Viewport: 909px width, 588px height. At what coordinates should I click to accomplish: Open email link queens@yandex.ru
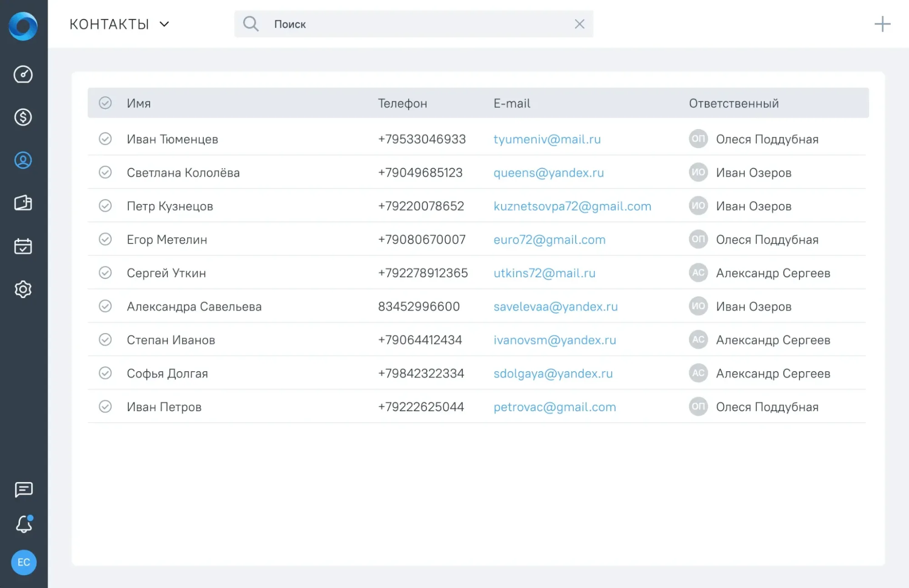[x=548, y=173]
